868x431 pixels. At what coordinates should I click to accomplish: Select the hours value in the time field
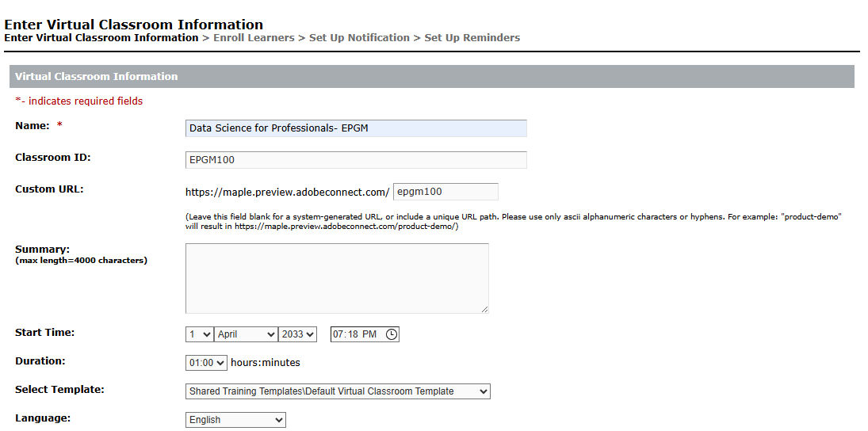click(x=339, y=334)
